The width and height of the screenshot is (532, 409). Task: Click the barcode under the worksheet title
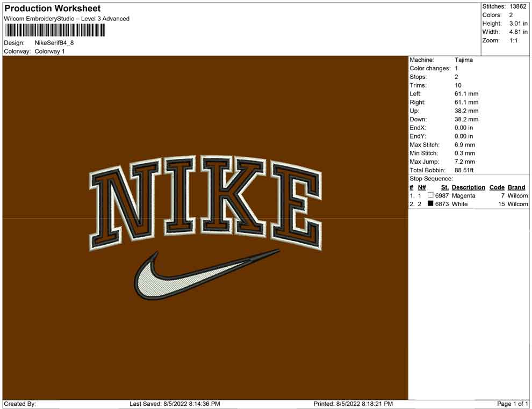point(55,31)
